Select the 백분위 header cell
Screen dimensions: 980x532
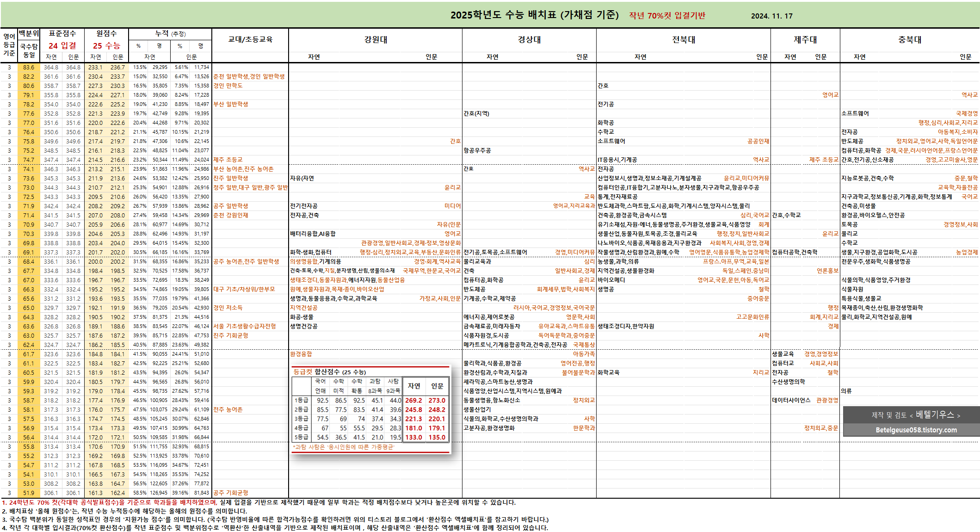click(29, 33)
